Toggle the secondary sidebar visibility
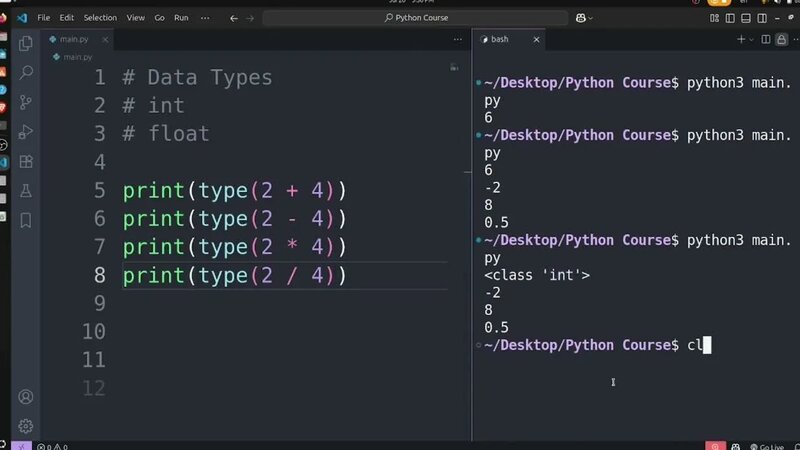 click(x=762, y=18)
